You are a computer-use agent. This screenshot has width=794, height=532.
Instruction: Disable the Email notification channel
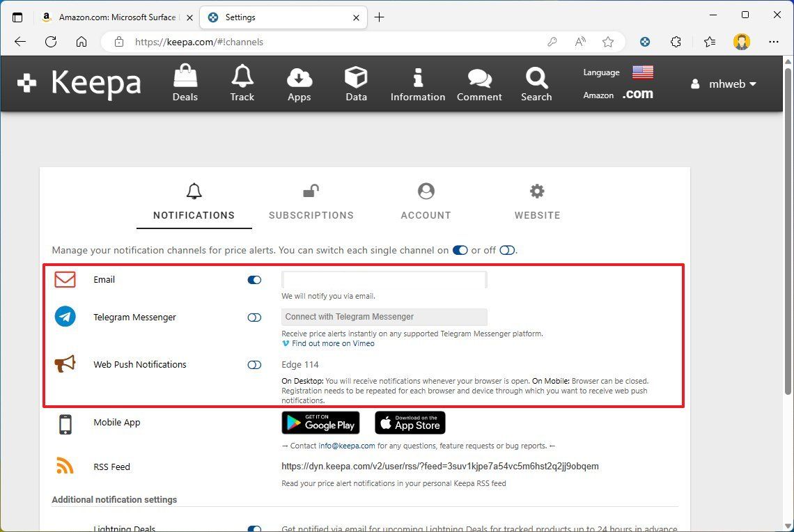[254, 279]
